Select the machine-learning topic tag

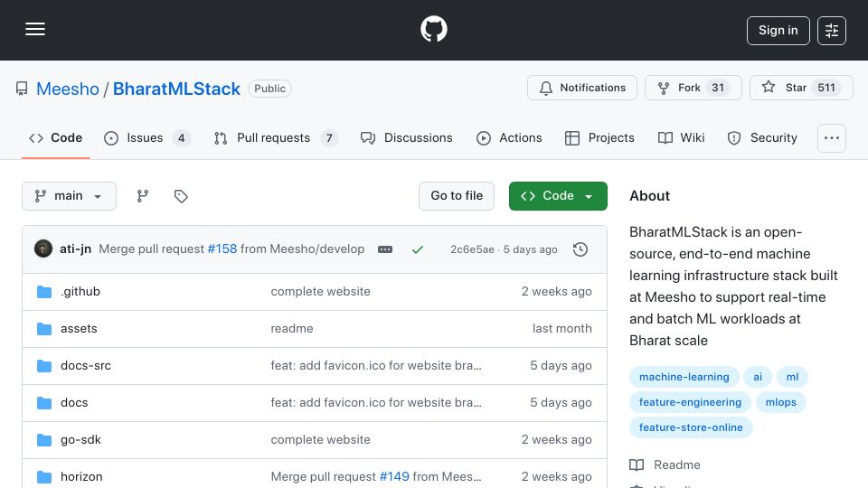[x=684, y=377]
